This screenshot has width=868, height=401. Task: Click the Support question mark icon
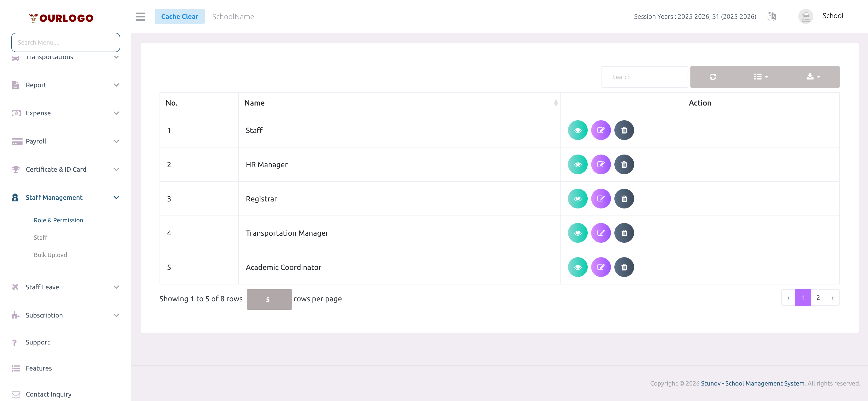(15, 342)
